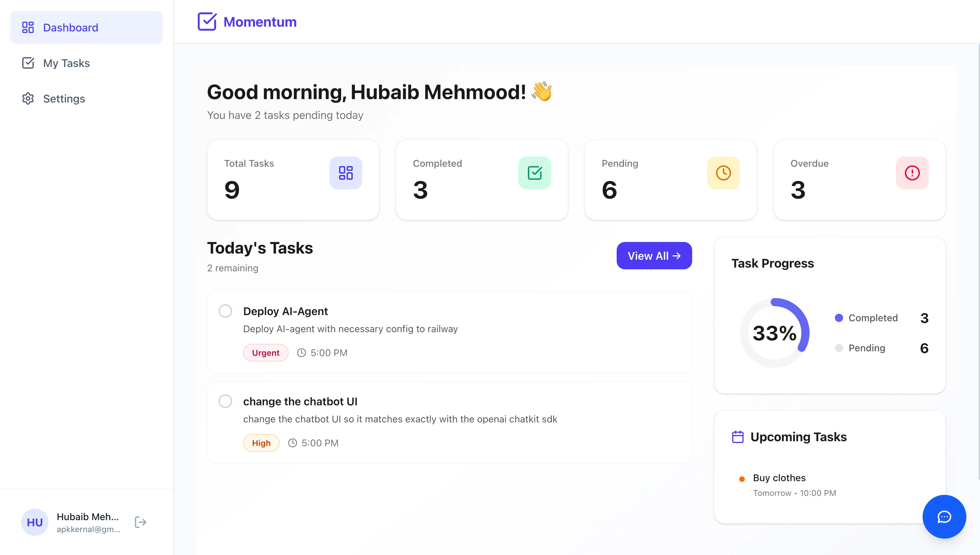980x555 pixels.
Task: Click the 33% task progress ring
Action: pyautogui.click(x=774, y=333)
